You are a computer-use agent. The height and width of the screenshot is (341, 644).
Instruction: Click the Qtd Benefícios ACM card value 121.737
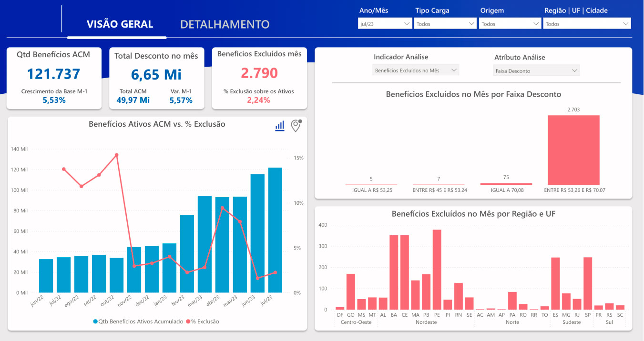pyautogui.click(x=53, y=74)
